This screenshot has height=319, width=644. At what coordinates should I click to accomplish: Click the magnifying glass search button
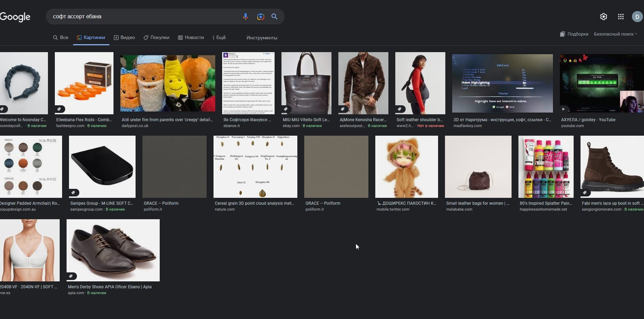[274, 17]
